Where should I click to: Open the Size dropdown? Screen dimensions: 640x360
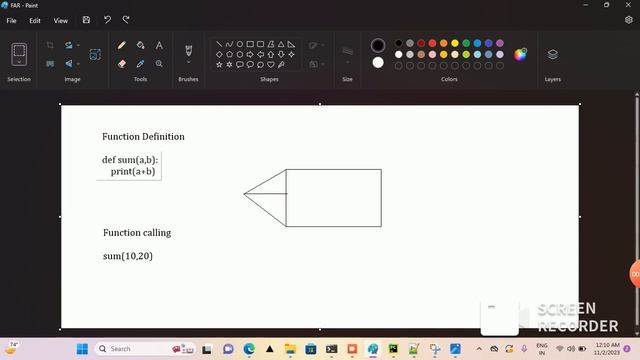(347, 55)
